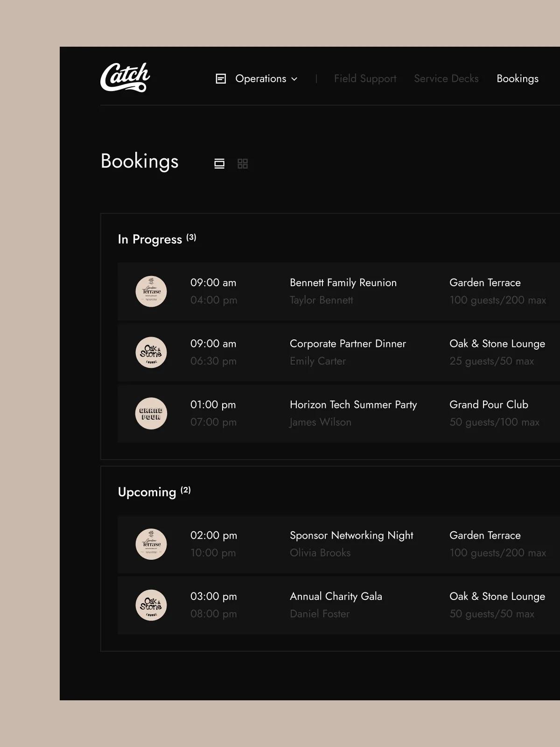Go to Bookings nav tab

[518, 78]
